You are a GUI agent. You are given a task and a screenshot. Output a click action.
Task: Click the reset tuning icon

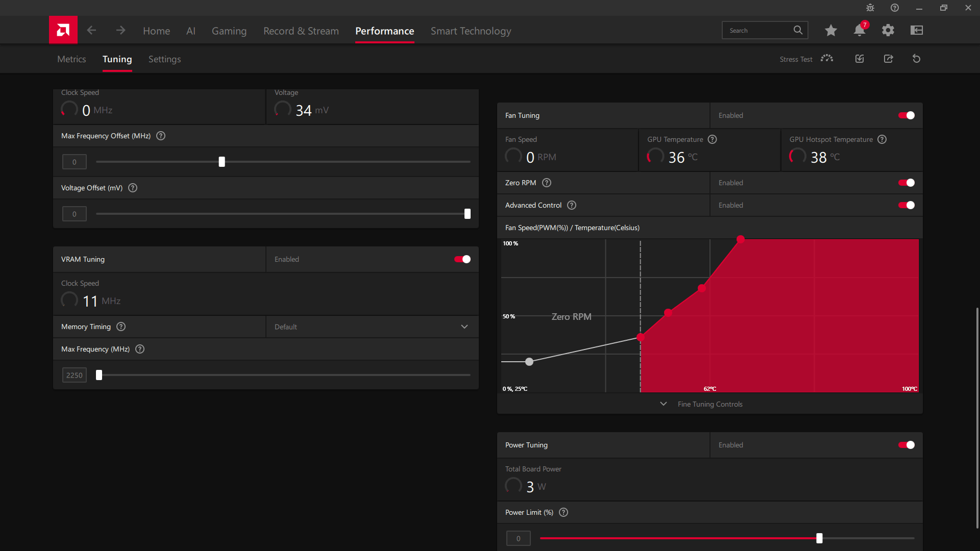click(x=917, y=59)
